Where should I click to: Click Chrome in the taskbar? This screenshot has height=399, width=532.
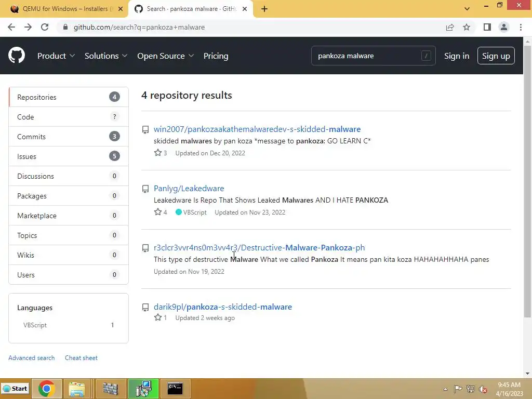pos(47,389)
